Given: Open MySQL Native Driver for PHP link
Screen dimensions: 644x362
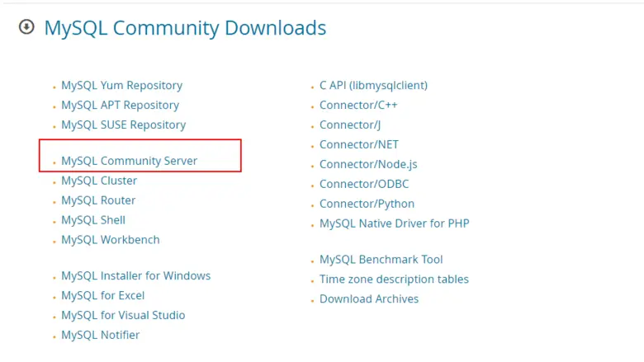Looking at the screenshot, I should coord(395,223).
